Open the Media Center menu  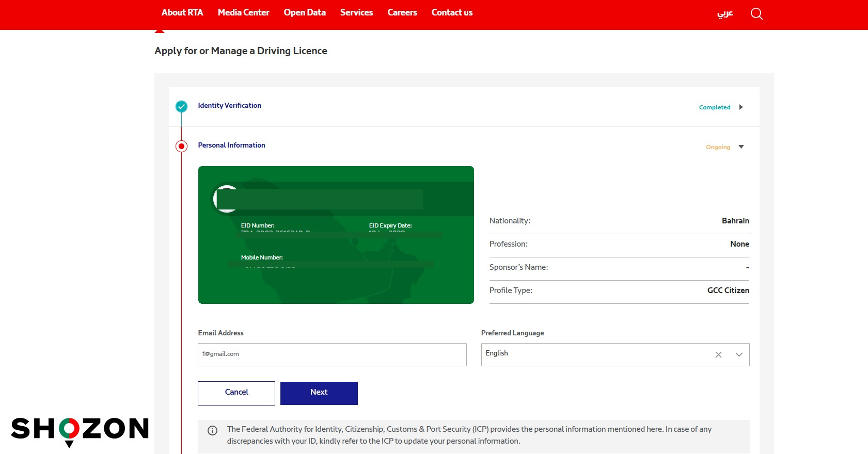click(x=243, y=12)
